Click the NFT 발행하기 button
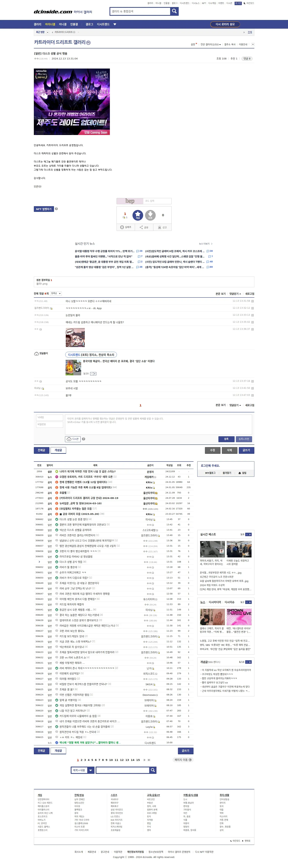The image size is (288, 868). coord(44,209)
